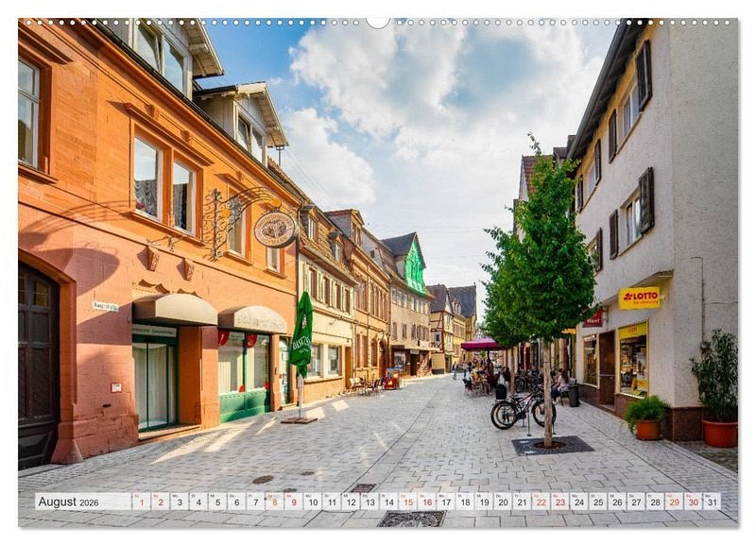Select day 7 in the calendar strip
Viewport: 756px width, 545px height.
point(255,502)
